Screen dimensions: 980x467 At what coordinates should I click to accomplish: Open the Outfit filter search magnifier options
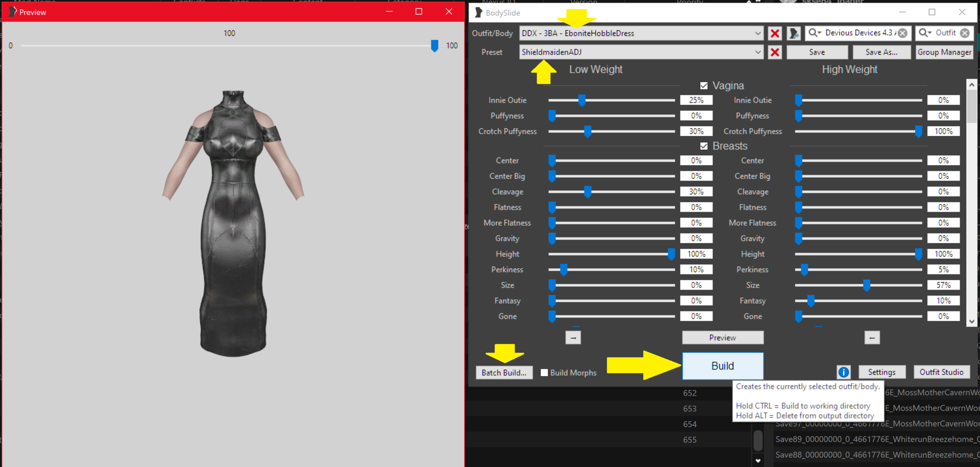[x=925, y=33]
